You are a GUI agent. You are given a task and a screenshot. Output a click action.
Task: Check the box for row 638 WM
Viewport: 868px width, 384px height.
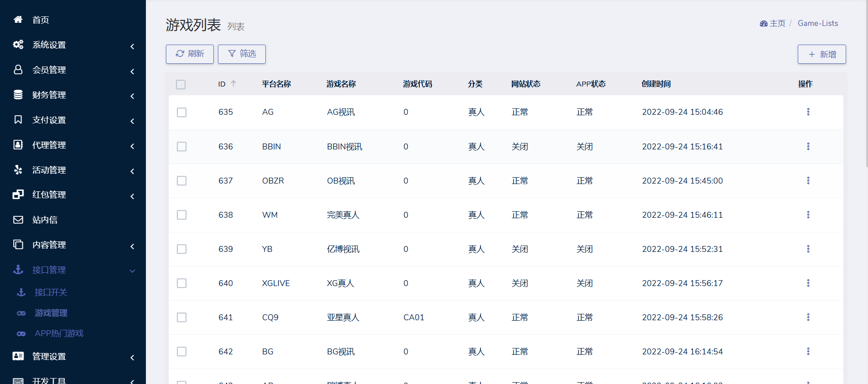(181, 215)
